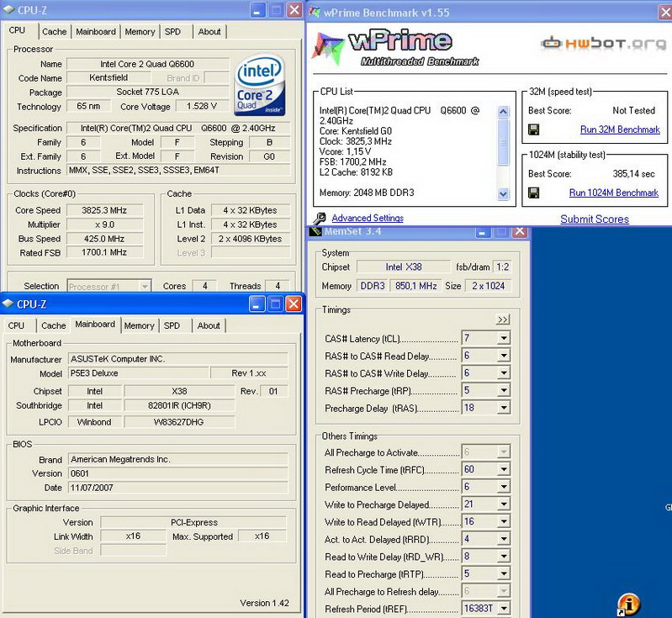Click the BIOS Date 11/07/2007 field

177,488
